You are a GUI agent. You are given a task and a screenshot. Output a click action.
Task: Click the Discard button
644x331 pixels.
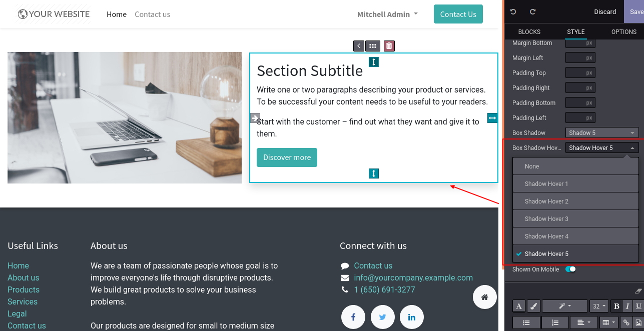pyautogui.click(x=605, y=12)
